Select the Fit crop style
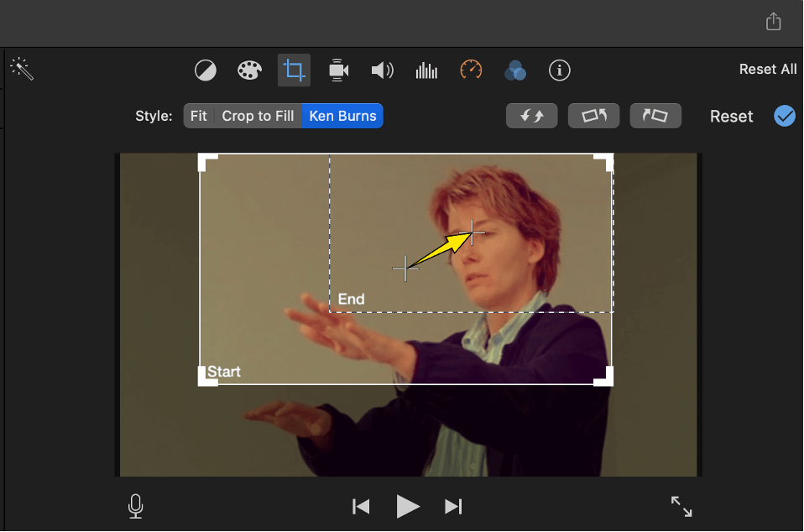Viewport: 804px width, 532px height. pos(199,116)
